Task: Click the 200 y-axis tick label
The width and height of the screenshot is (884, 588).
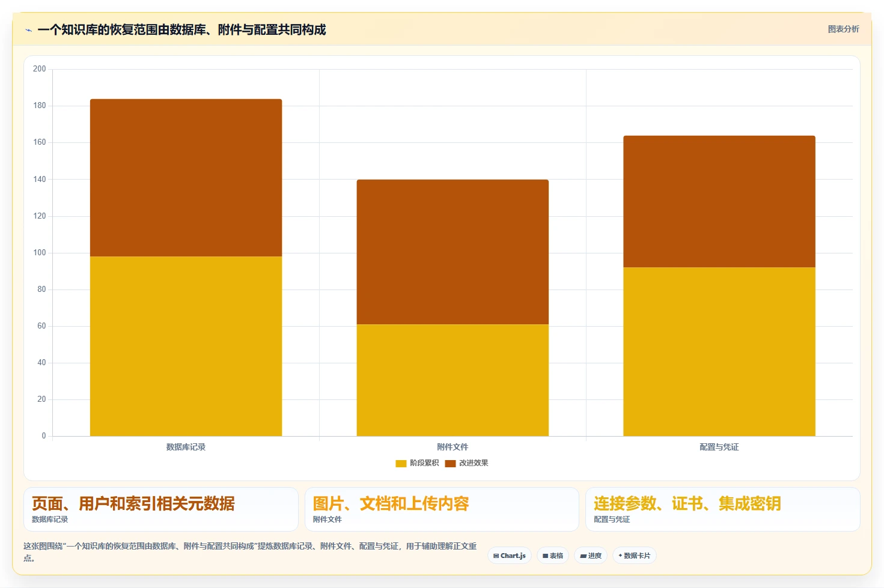Action: point(40,68)
